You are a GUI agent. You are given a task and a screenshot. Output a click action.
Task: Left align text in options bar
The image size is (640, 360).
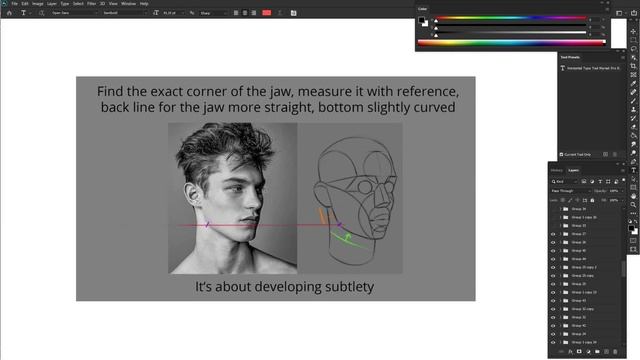(x=236, y=13)
